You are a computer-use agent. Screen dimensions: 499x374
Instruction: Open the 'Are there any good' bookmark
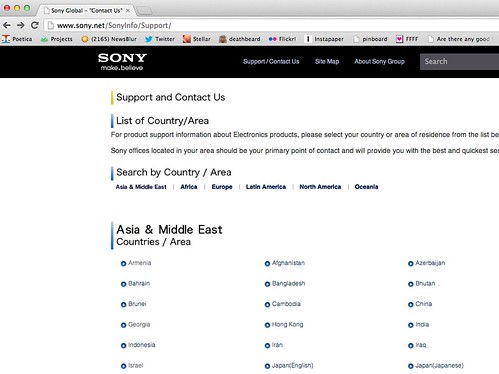click(459, 39)
